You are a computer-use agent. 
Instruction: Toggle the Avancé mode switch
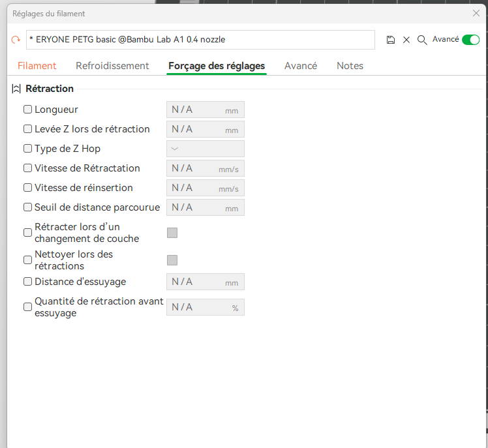(470, 40)
